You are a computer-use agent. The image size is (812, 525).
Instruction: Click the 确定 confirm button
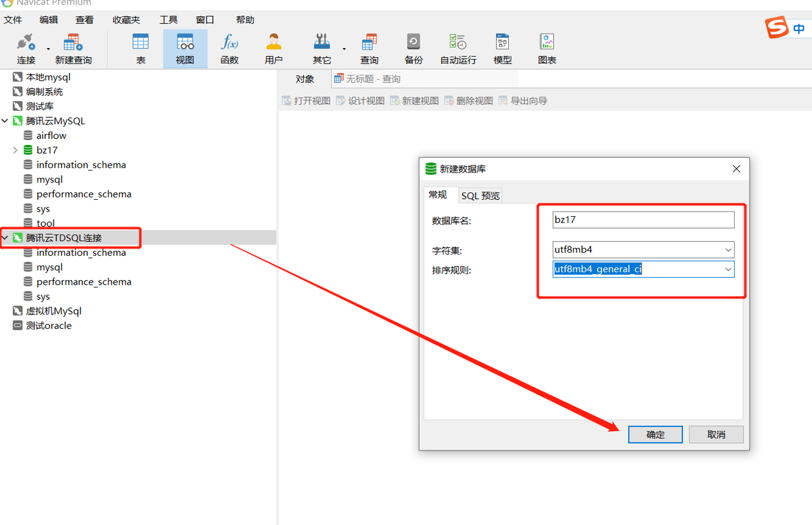[655, 435]
